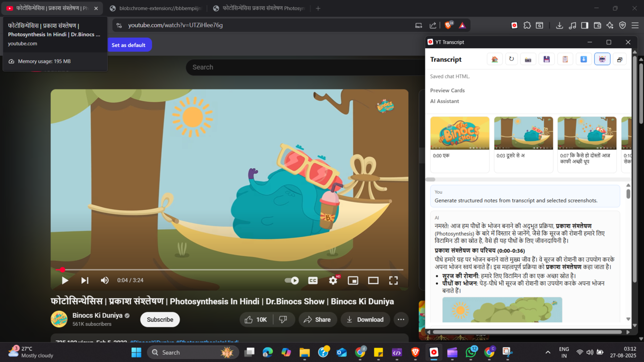644x362 pixels.
Task: Open the home icon in YT Transcript toolbar
Action: click(495, 59)
